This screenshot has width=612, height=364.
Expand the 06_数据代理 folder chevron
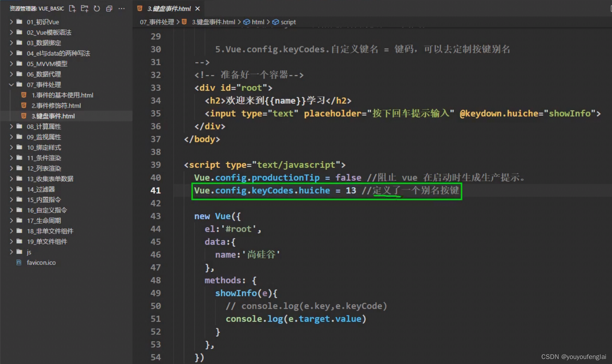[11, 74]
